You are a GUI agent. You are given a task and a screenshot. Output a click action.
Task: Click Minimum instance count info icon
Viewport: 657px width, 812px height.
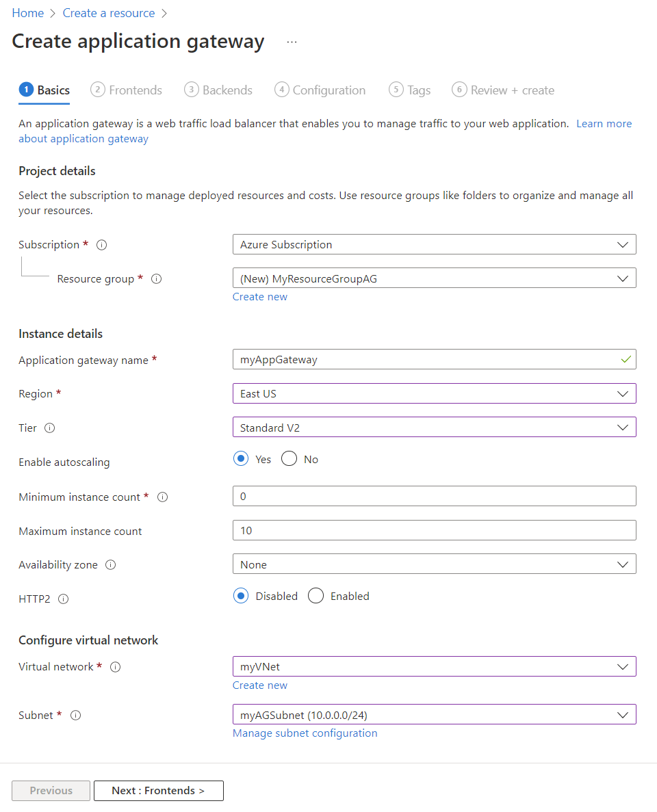[x=162, y=497]
